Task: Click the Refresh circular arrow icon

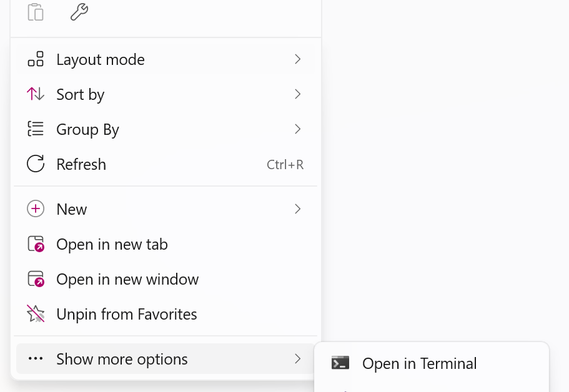Action: (x=36, y=164)
